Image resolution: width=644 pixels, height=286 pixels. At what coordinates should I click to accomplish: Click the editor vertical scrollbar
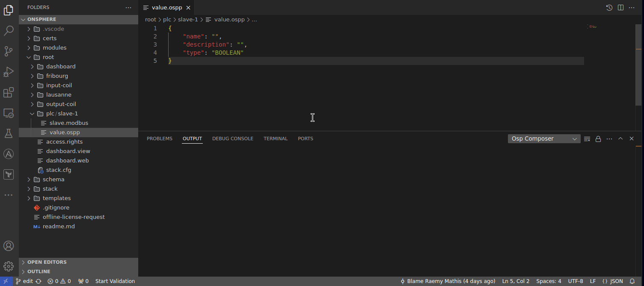tap(638, 64)
